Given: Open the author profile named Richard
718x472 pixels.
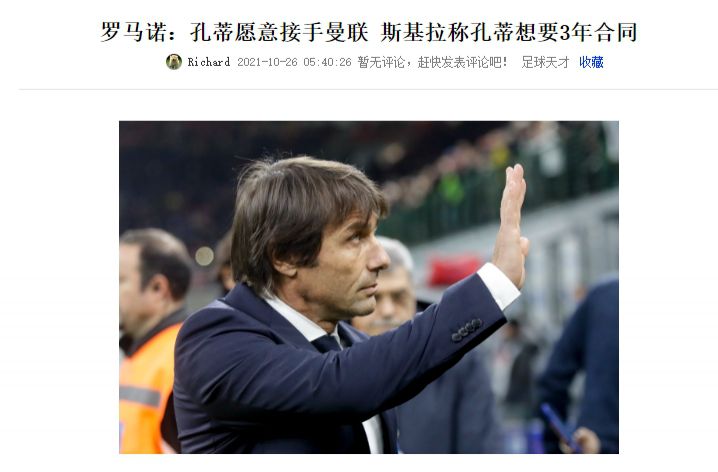Looking at the screenshot, I should click(209, 62).
